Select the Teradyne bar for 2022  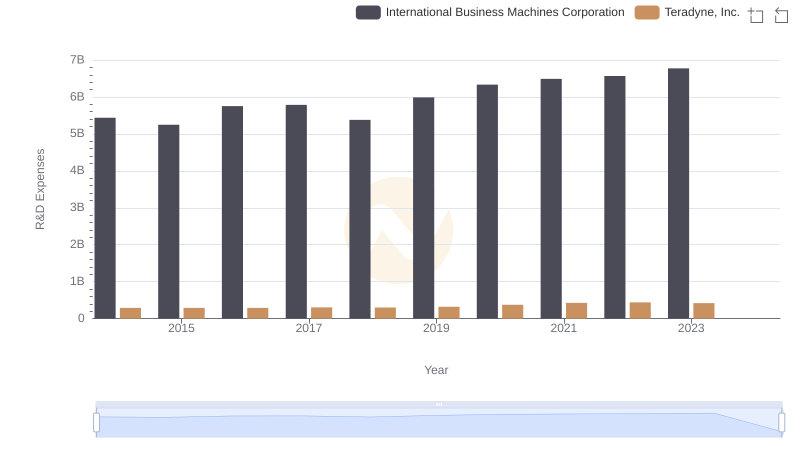[640, 310]
